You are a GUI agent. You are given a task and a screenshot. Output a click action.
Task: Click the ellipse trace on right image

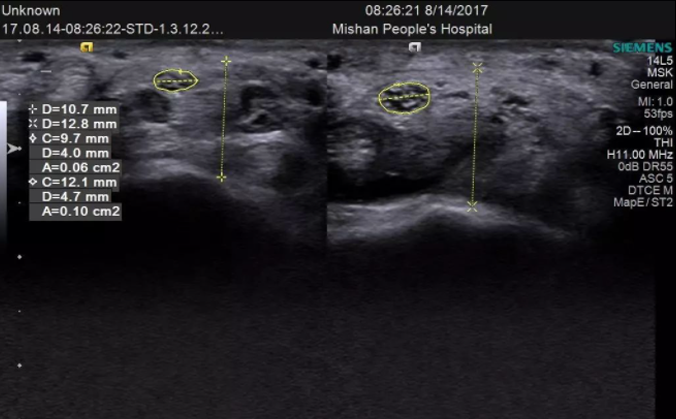(404, 97)
